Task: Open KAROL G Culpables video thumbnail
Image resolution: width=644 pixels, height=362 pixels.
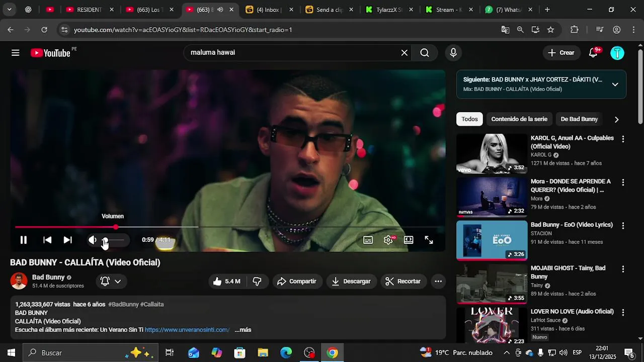Action: point(492,153)
